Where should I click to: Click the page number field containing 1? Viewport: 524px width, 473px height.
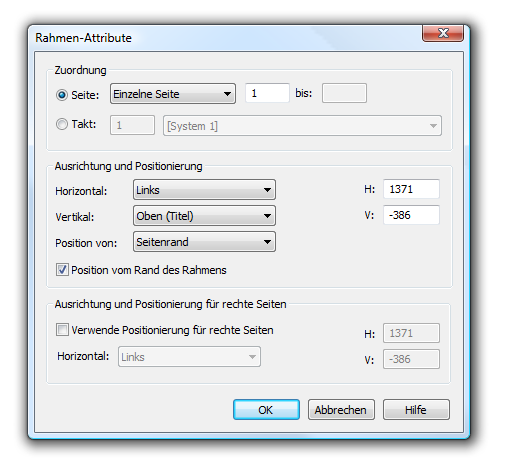[267, 93]
